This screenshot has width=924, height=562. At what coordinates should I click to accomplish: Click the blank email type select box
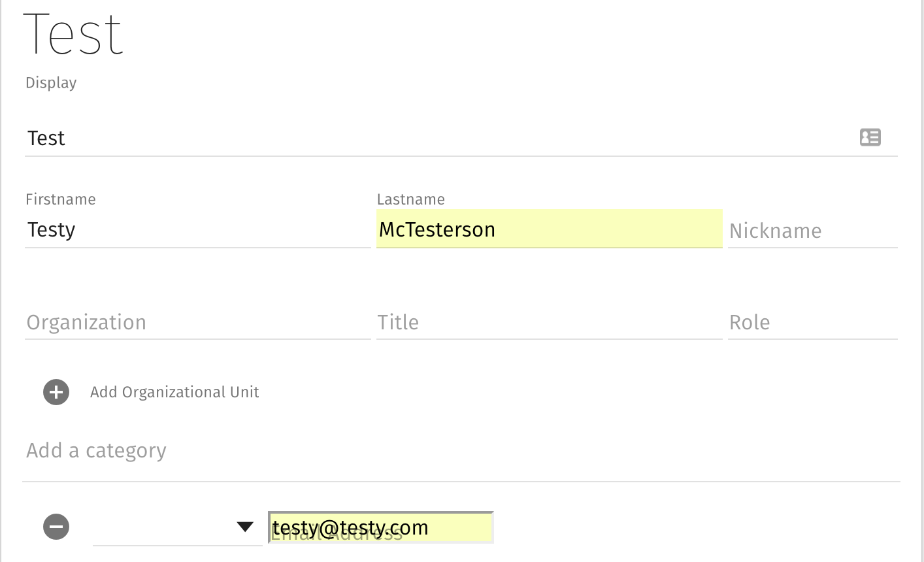tap(163, 528)
